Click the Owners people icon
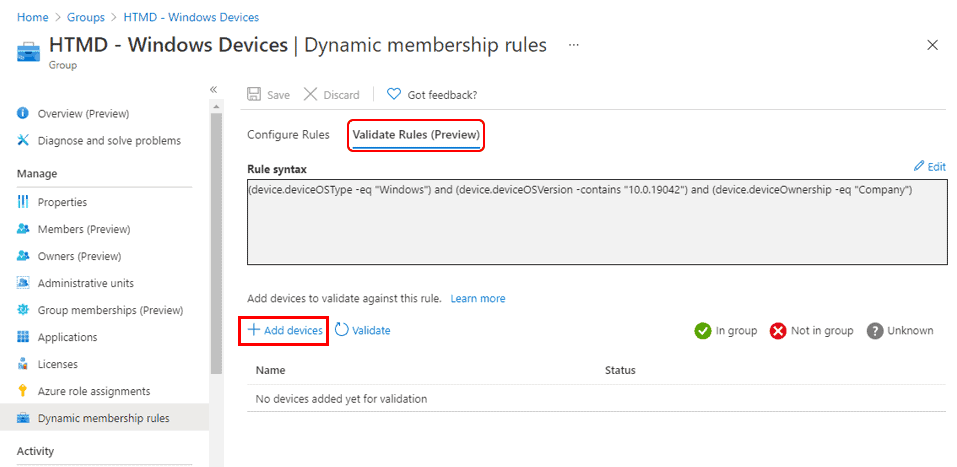 tap(23, 256)
